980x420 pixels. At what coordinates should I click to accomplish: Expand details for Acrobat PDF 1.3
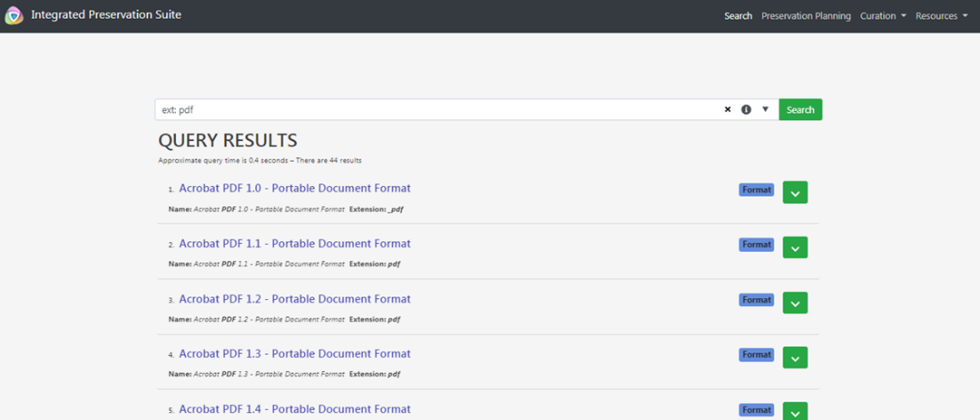tap(795, 358)
